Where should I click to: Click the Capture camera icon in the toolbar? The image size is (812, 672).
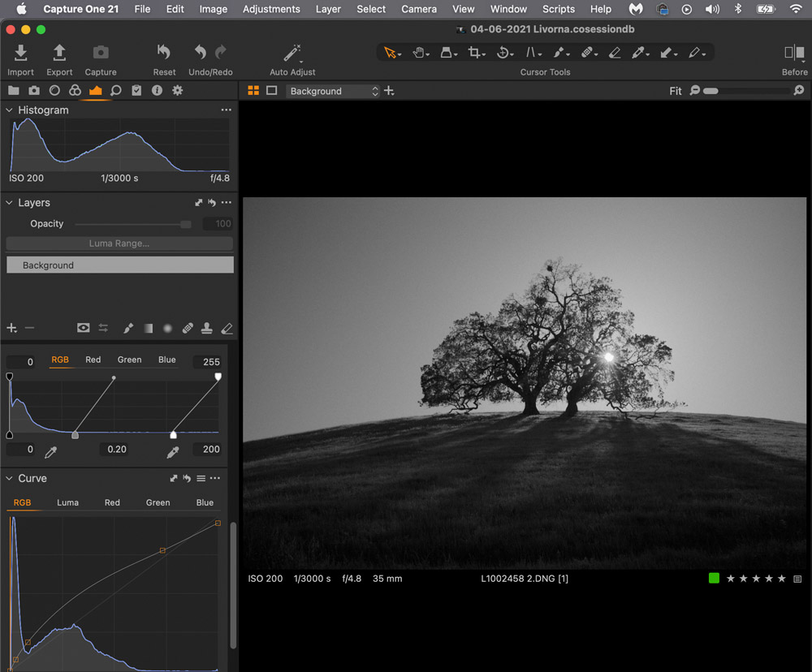(x=101, y=52)
